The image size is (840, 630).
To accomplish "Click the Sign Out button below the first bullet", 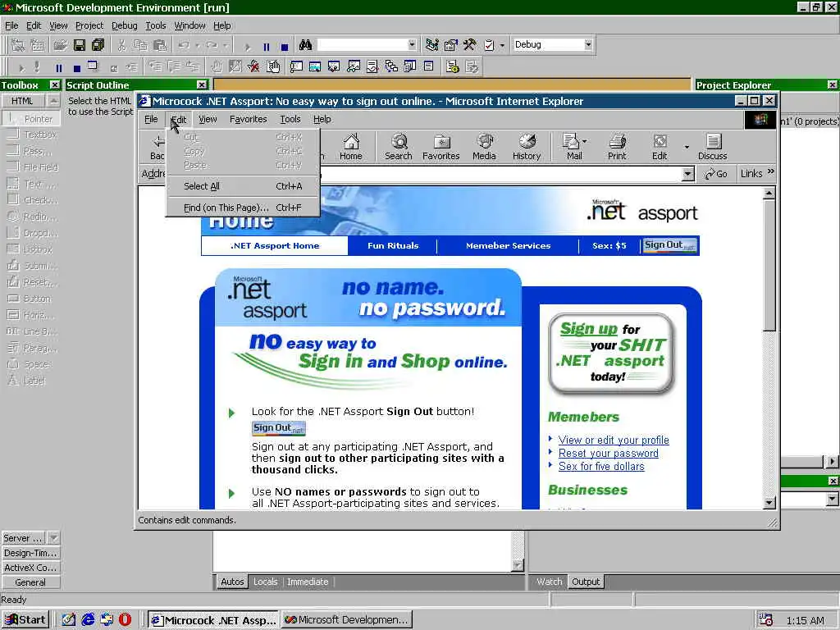I will click(x=279, y=428).
